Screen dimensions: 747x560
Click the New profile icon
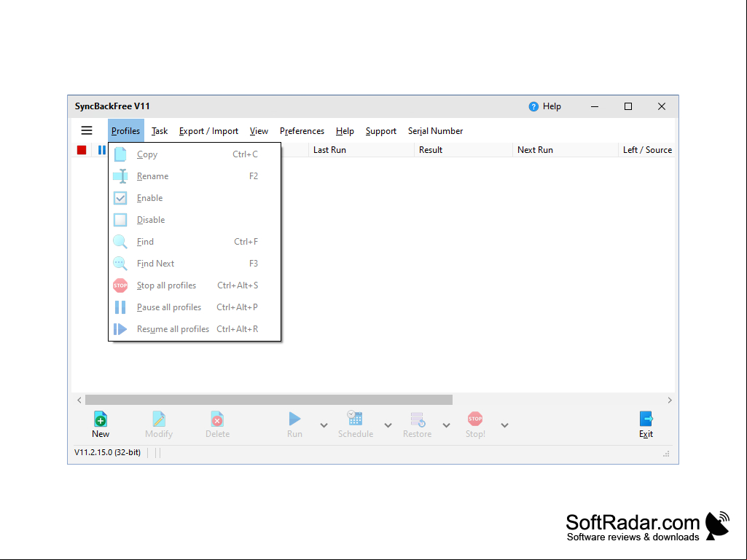click(101, 419)
